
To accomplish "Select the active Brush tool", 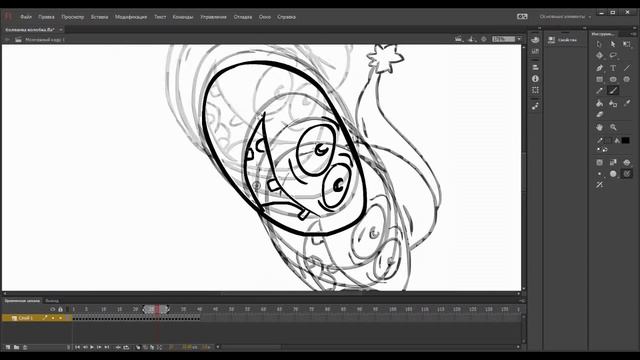I will (613, 91).
